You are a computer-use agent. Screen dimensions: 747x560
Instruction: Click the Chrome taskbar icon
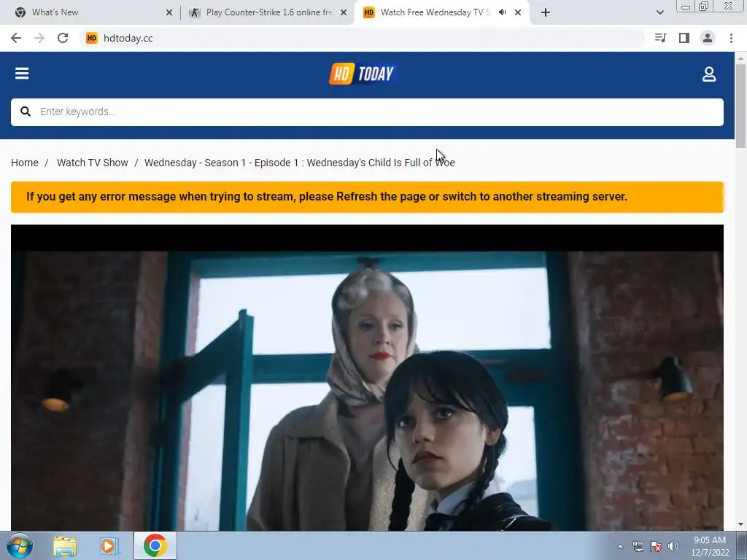click(155, 545)
